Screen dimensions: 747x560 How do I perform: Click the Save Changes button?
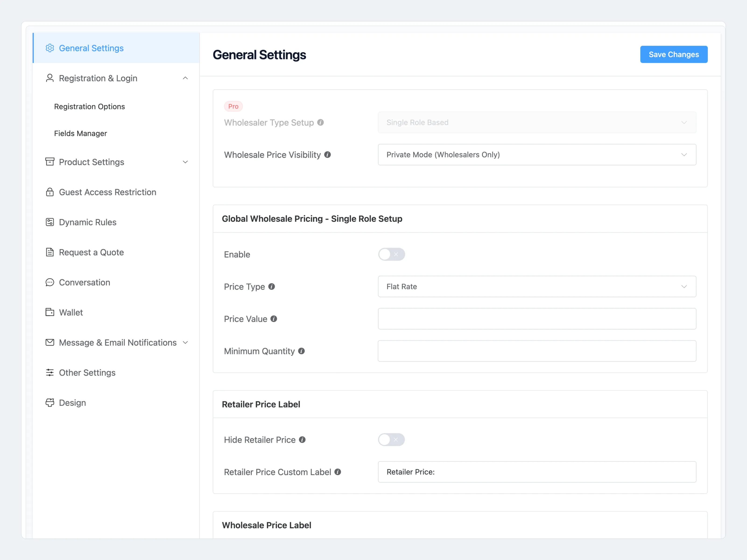coord(674,54)
